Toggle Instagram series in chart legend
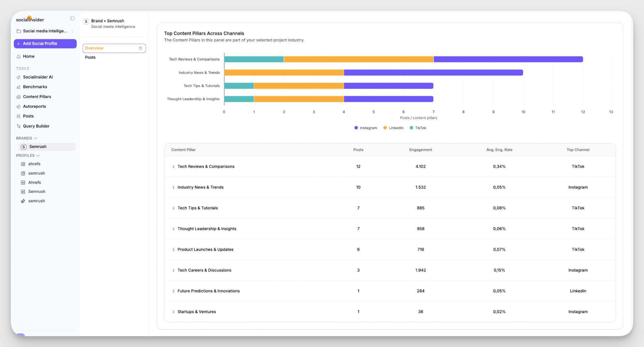 point(366,128)
